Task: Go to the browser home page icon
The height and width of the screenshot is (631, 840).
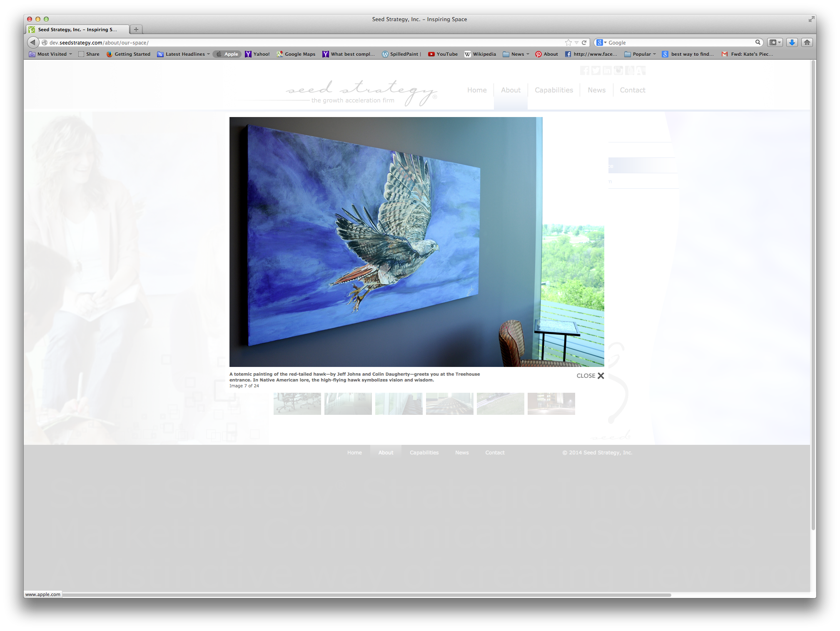Action: pos(807,42)
